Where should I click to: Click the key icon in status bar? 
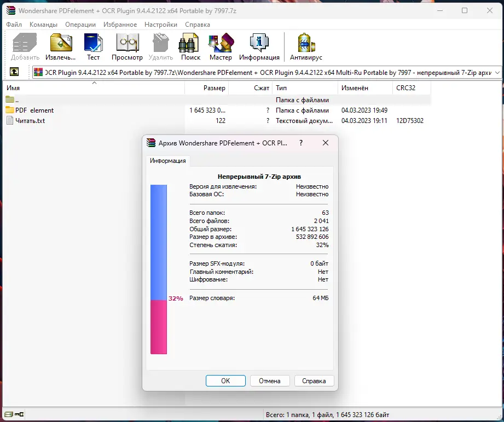click(19, 414)
